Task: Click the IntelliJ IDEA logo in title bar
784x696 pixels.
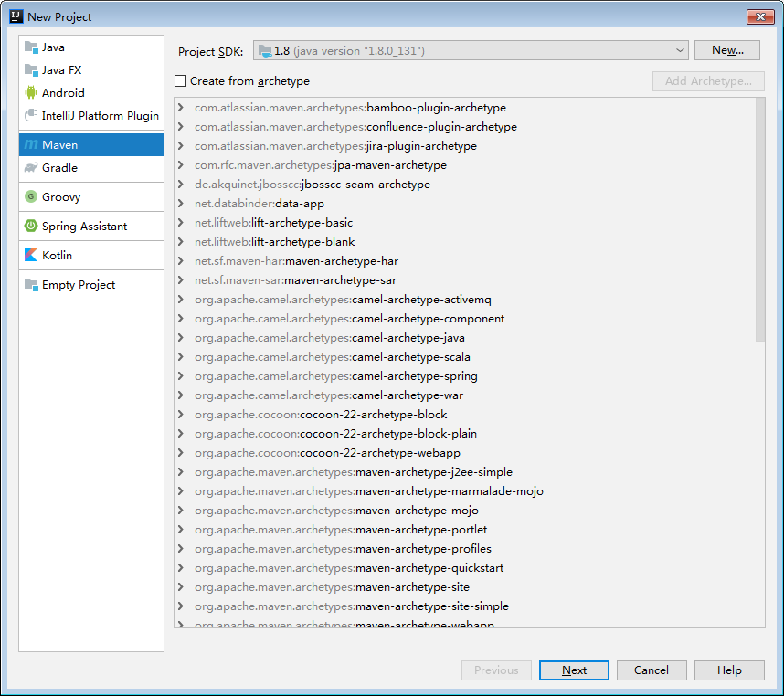Action: (16, 16)
